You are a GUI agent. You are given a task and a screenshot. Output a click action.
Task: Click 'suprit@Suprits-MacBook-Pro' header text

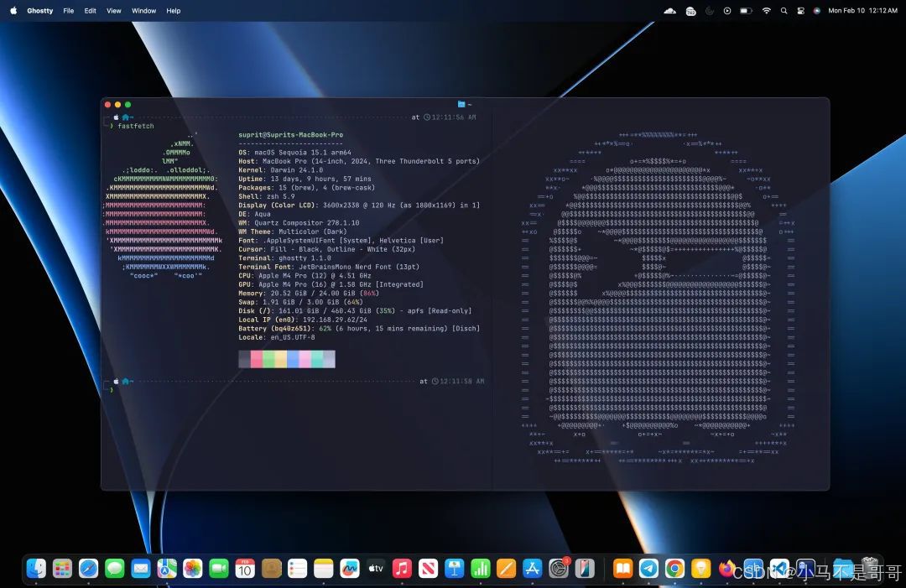pyautogui.click(x=290, y=134)
